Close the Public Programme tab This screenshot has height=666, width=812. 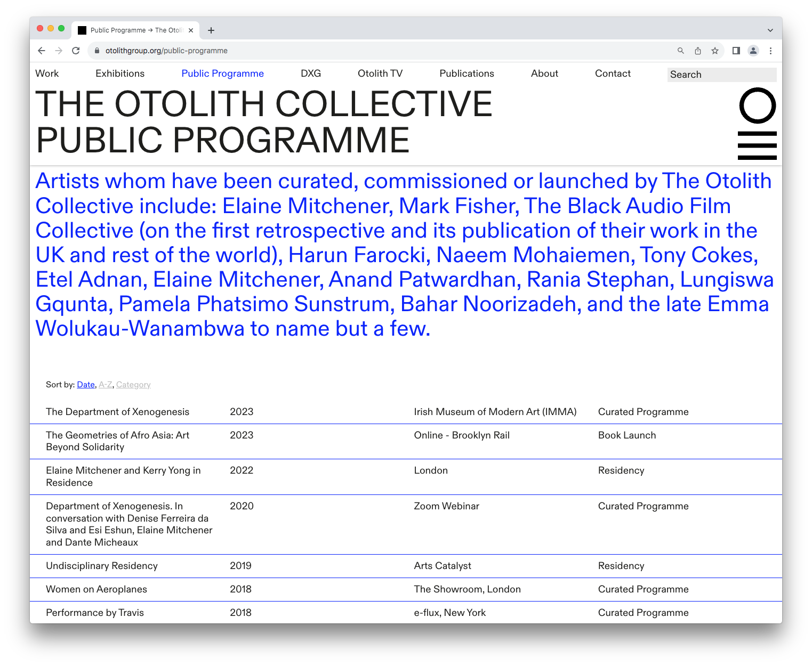191,30
